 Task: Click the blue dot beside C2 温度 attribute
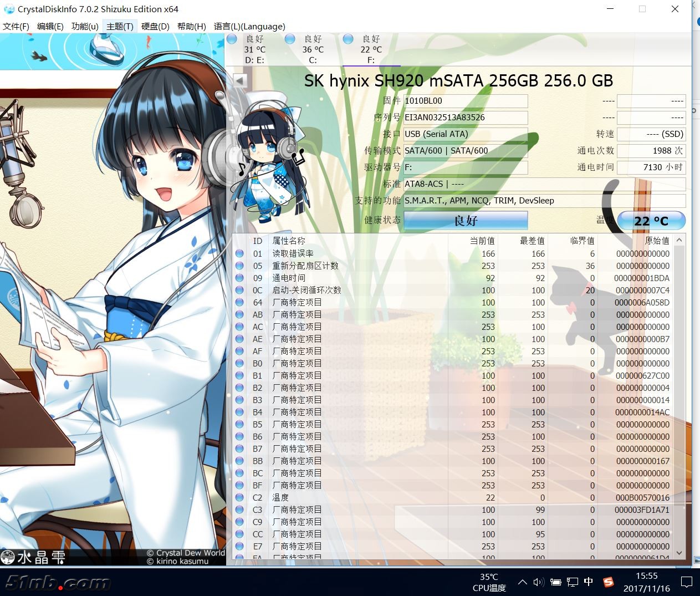point(239,497)
